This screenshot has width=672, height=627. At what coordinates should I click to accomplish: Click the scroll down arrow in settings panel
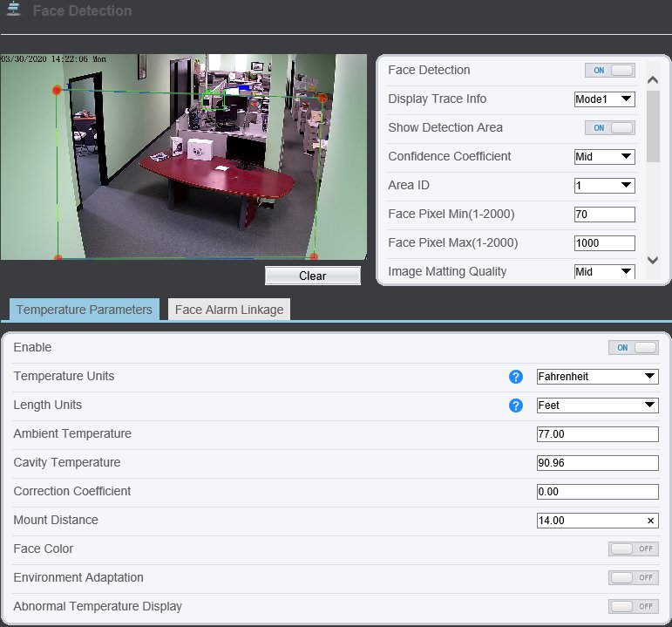(653, 259)
